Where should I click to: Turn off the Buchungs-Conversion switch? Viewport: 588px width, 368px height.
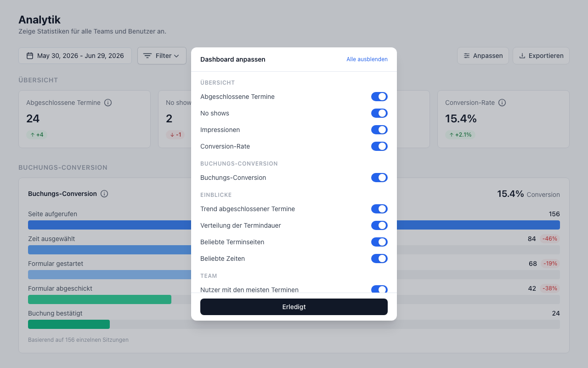[x=379, y=178]
